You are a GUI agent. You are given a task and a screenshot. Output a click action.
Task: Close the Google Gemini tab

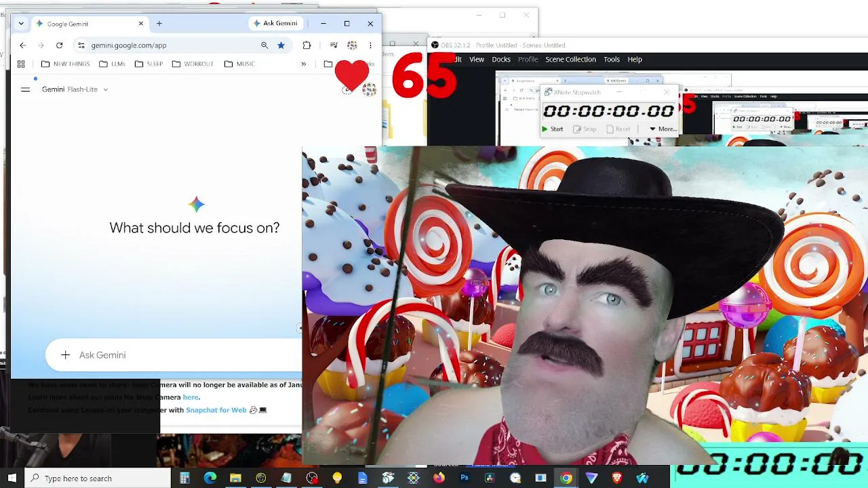click(141, 24)
